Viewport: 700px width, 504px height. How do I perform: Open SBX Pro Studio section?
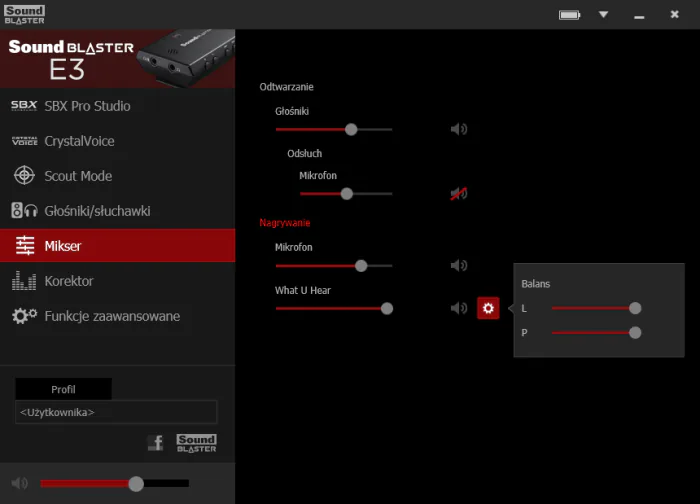point(117,106)
